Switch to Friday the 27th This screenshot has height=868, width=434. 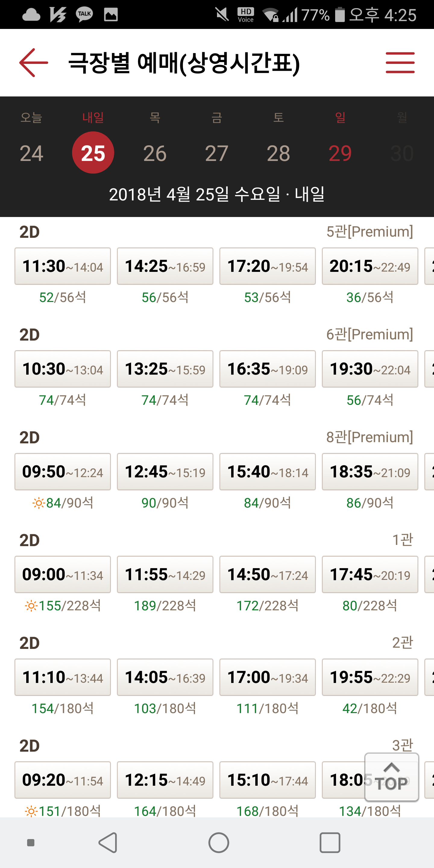click(217, 153)
